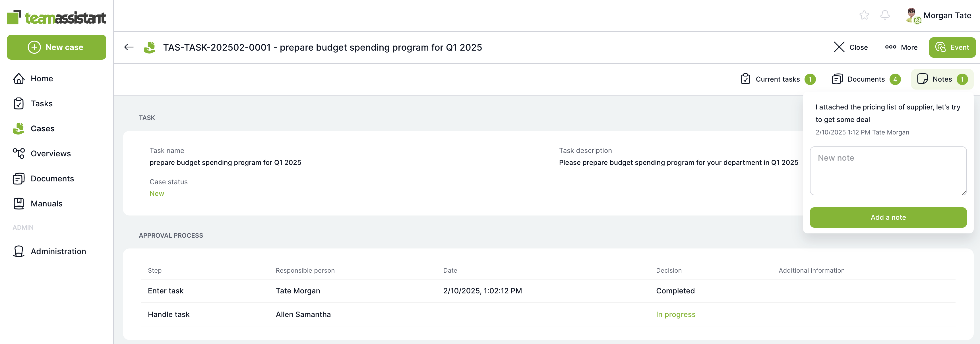This screenshot has width=980, height=344.
Task: Click the existing note text
Action: pos(888,113)
